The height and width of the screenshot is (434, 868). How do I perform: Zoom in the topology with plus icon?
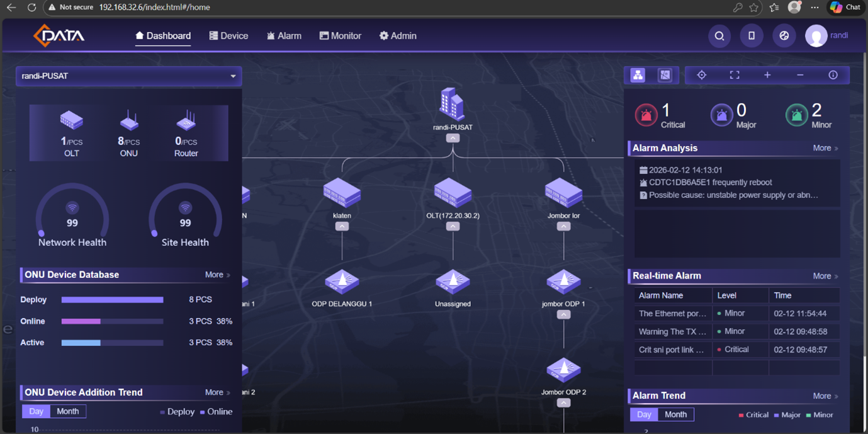tap(767, 76)
